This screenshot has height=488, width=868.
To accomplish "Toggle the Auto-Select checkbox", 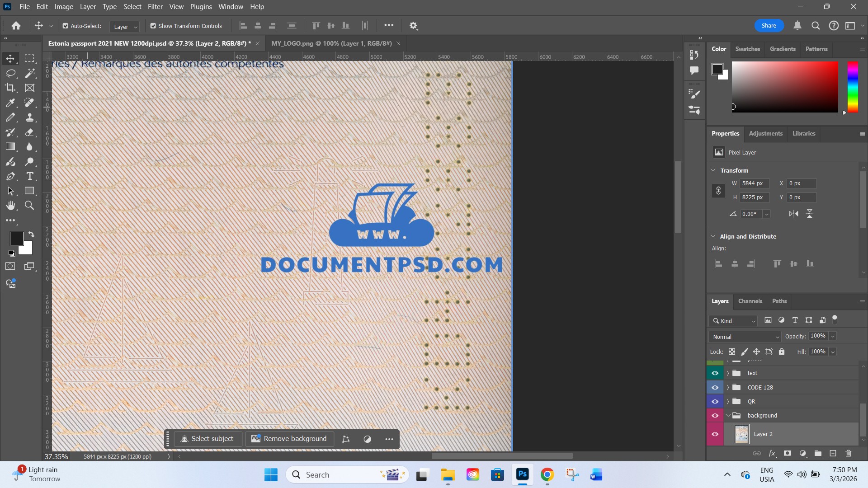I will click(66, 26).
